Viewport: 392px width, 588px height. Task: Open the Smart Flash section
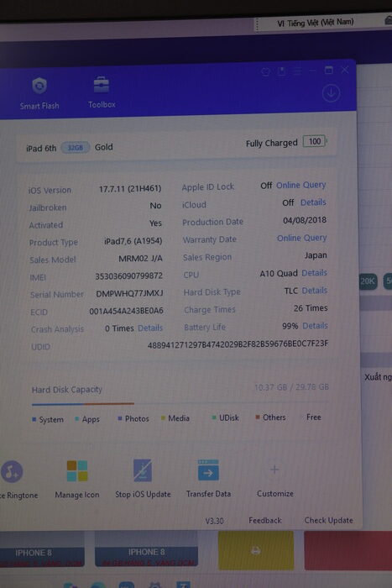(39, 93)
